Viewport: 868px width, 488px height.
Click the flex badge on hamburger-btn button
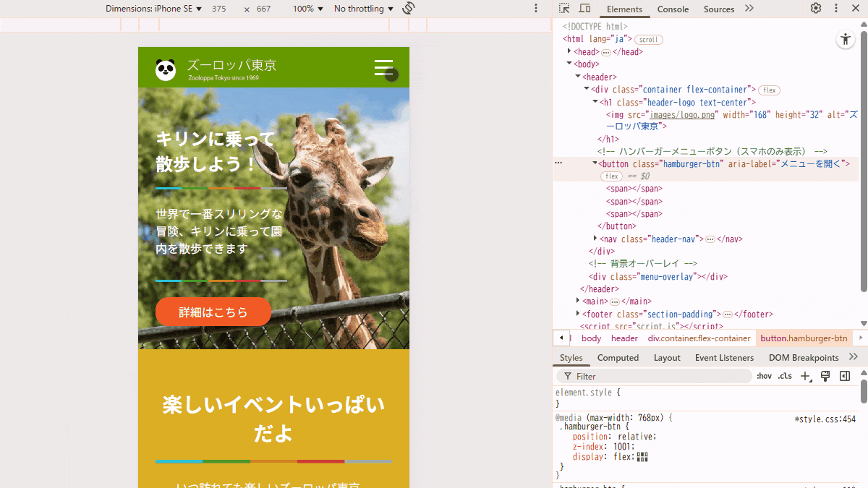611,176
